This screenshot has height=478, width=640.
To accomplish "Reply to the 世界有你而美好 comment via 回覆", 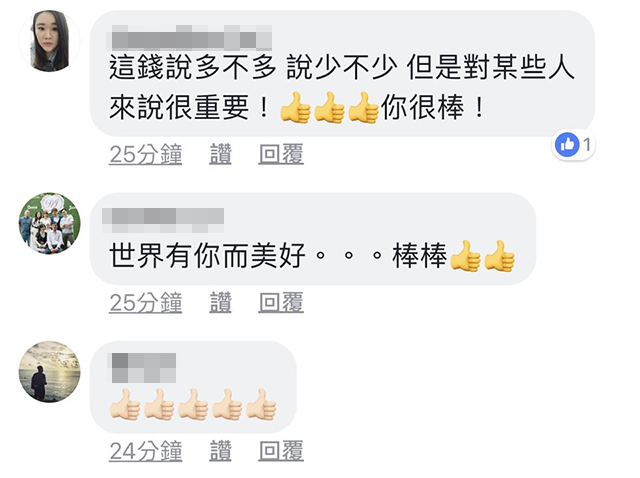I will coord(281,302).
